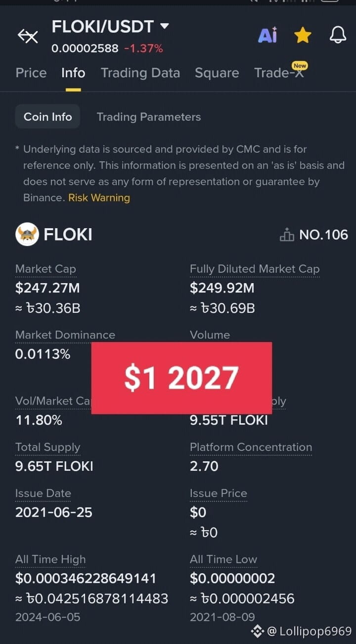Open price alerts bell icon
356x644 pixels.
tap(338, 35)
